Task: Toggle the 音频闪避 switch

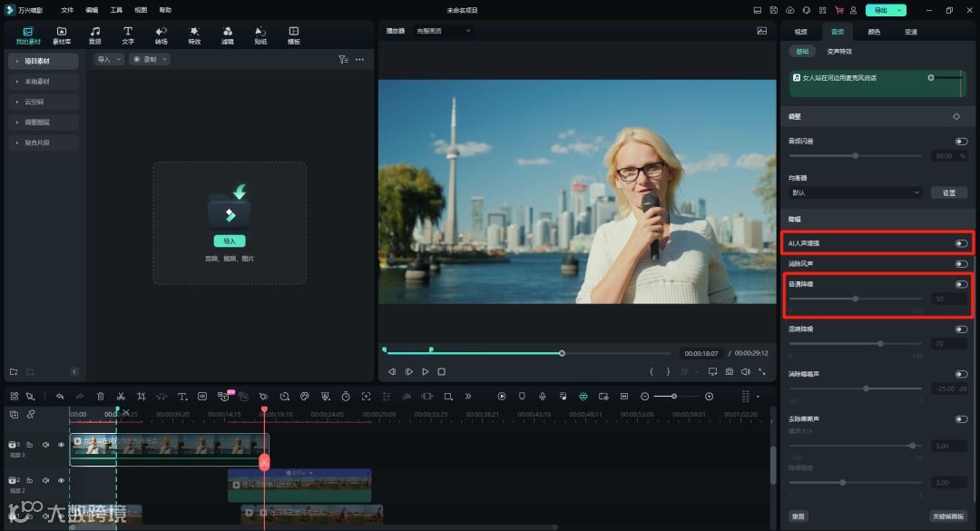Action: point(961,142)
